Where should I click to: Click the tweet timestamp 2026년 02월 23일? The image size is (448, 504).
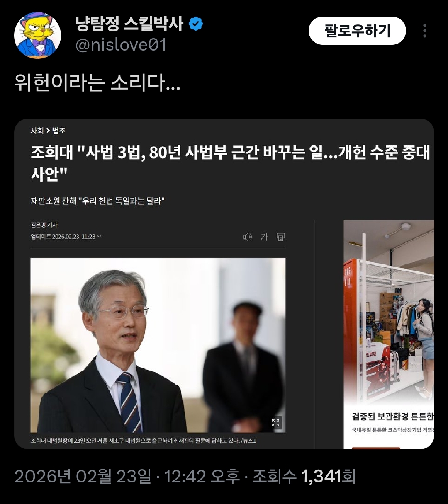point(83,476)
